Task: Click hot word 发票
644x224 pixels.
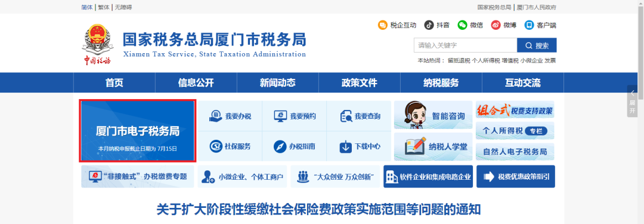Action: pyautogui.click(x=550, y=60)
